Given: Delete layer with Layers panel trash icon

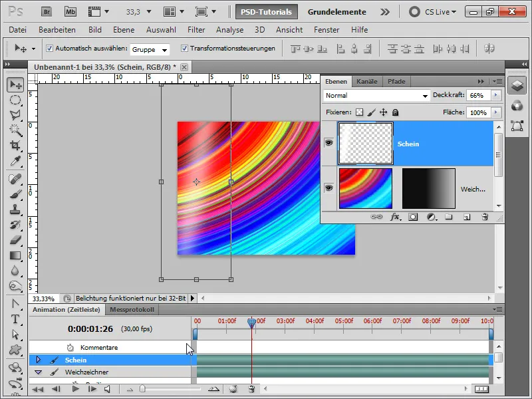Looking at the screenshot, I should click(485, 217).
